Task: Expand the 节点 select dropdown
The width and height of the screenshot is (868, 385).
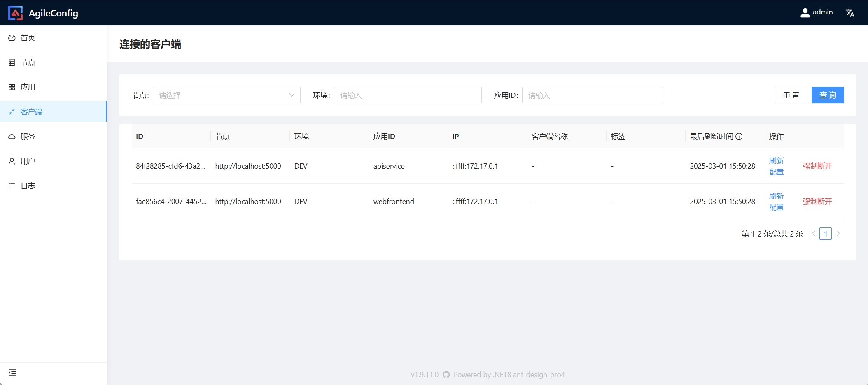Action: point(226,95)
